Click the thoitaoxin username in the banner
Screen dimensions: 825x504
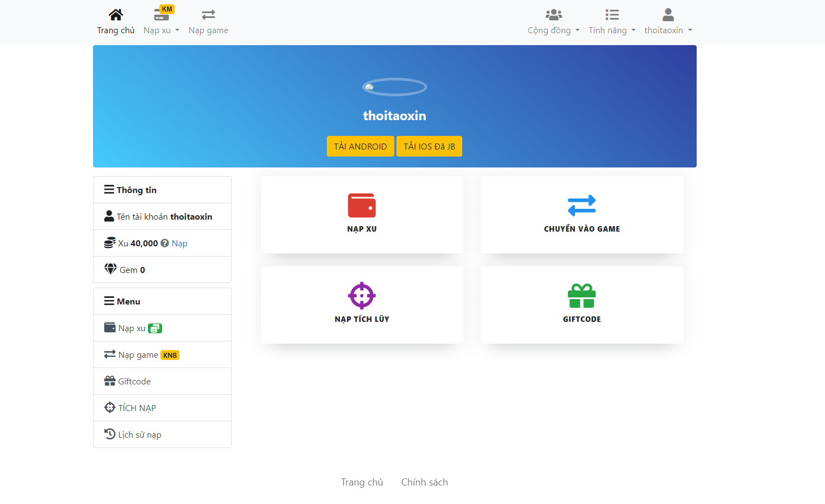pos(395,116)
